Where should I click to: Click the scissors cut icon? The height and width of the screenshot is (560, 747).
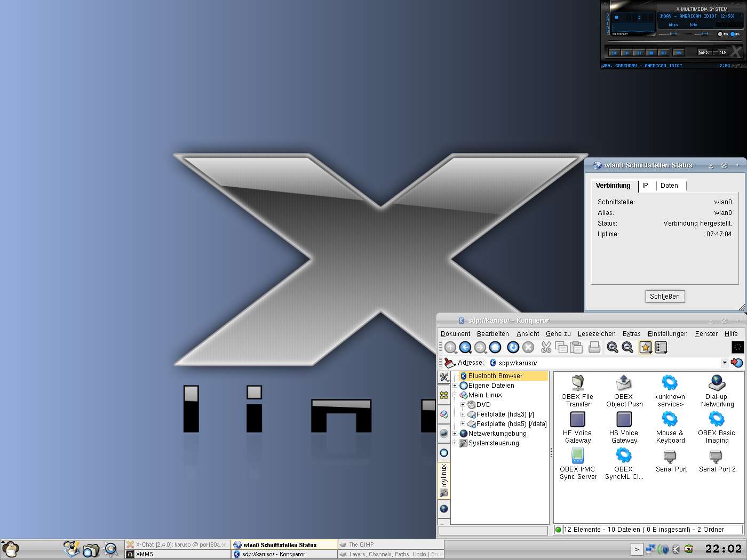(x=546, y=348)
